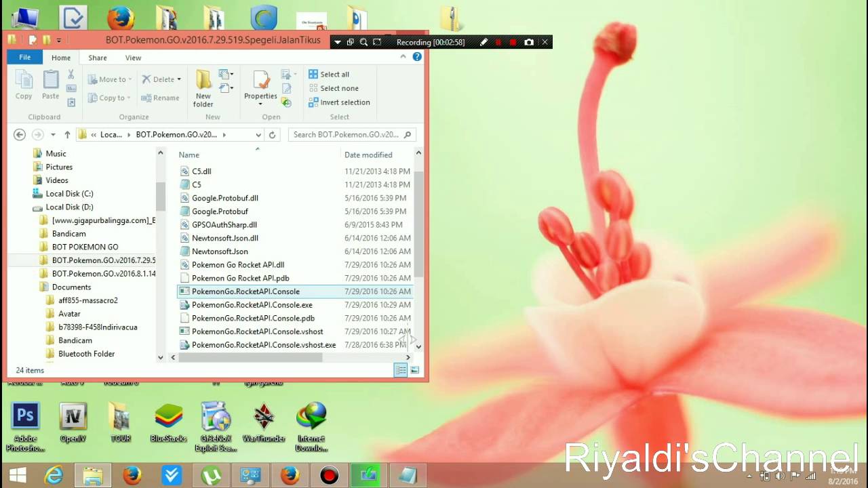
Task: Click the Edit icon in Open group
Action: pos(286,89)
